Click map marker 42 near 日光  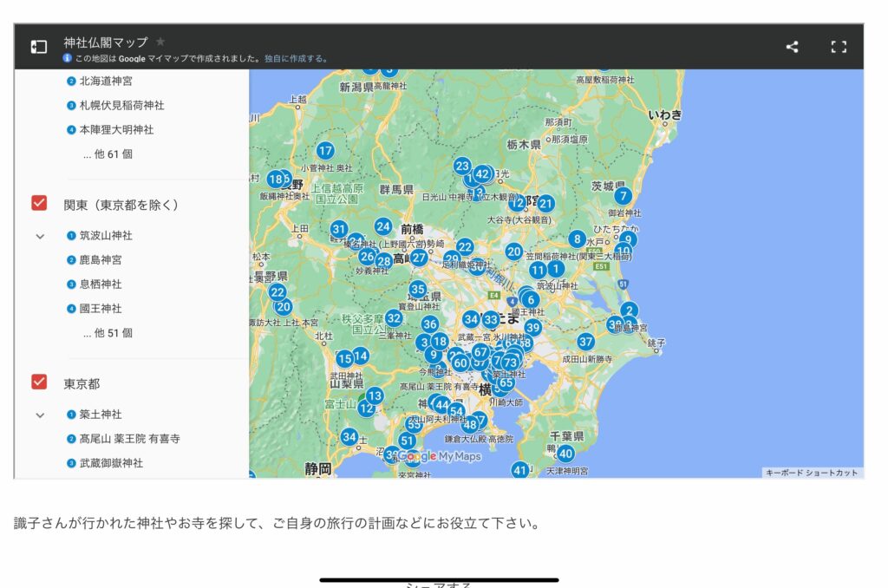coord(482,174)
